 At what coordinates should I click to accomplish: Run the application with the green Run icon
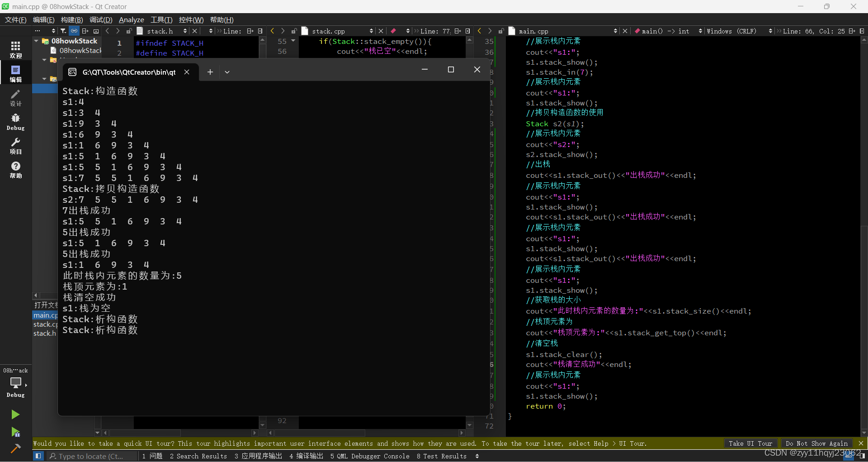[15, 414]
